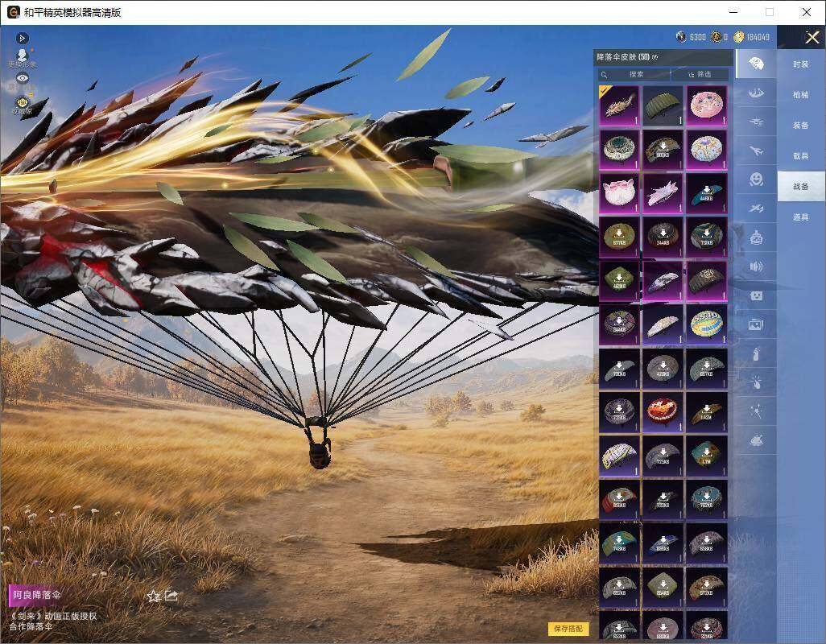Select the pink donut parachute thumbnail
This screenshot has width=826, height=644.
click(x=707, y=105)
